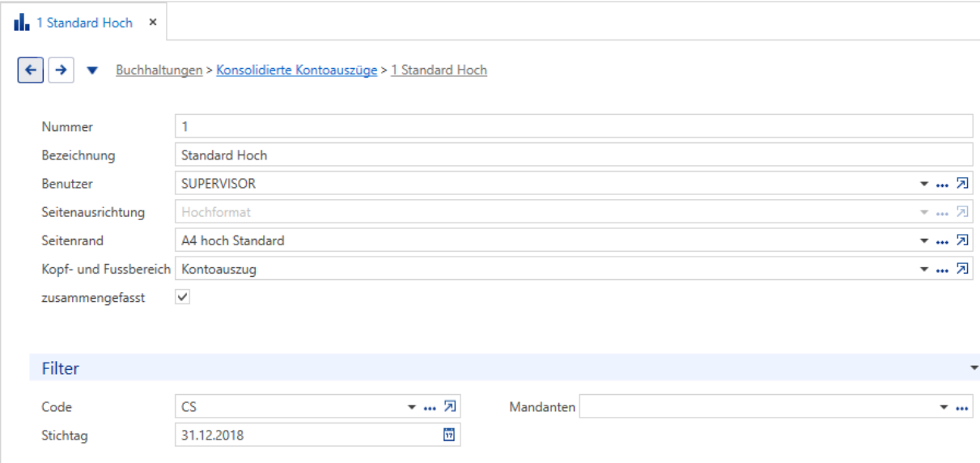Open the linked record icon for Benutzer
Screen dimensions: 980x463
point(962,184)
